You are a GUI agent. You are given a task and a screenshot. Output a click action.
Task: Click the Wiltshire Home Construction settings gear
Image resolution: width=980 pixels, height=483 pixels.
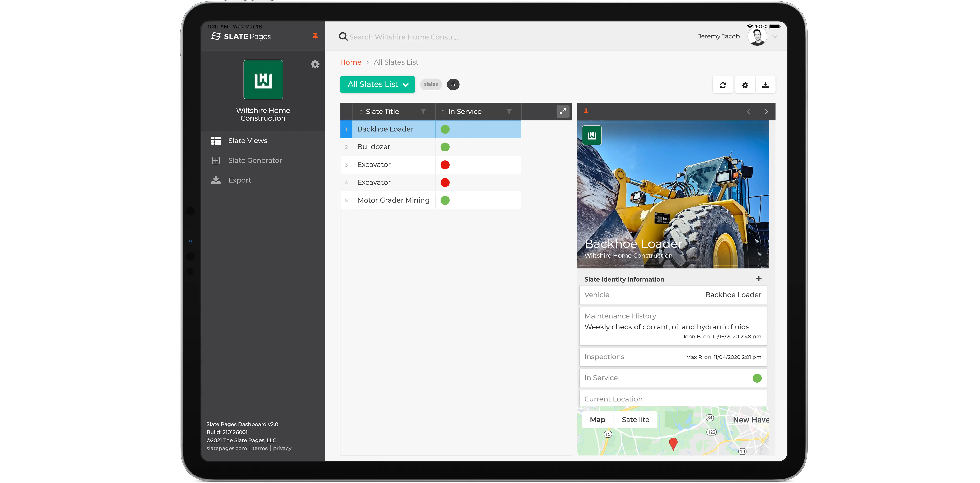[x=315, y=64]
